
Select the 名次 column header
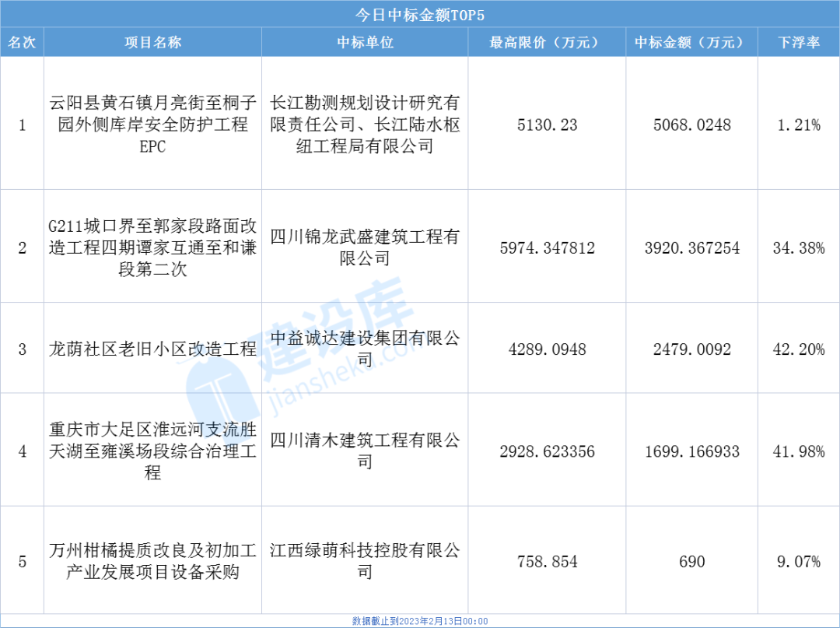pyautogui.click(x=22, y=43)
